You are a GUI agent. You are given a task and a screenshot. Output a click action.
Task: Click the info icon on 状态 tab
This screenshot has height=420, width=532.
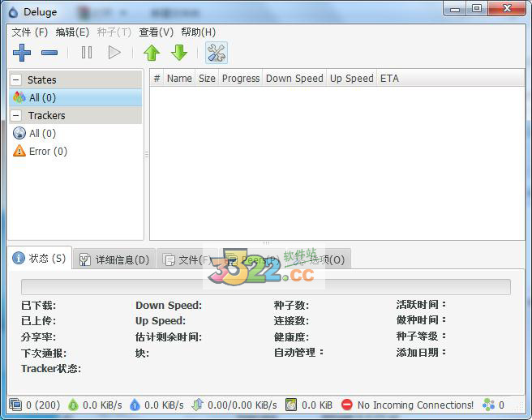pos(19,258)
